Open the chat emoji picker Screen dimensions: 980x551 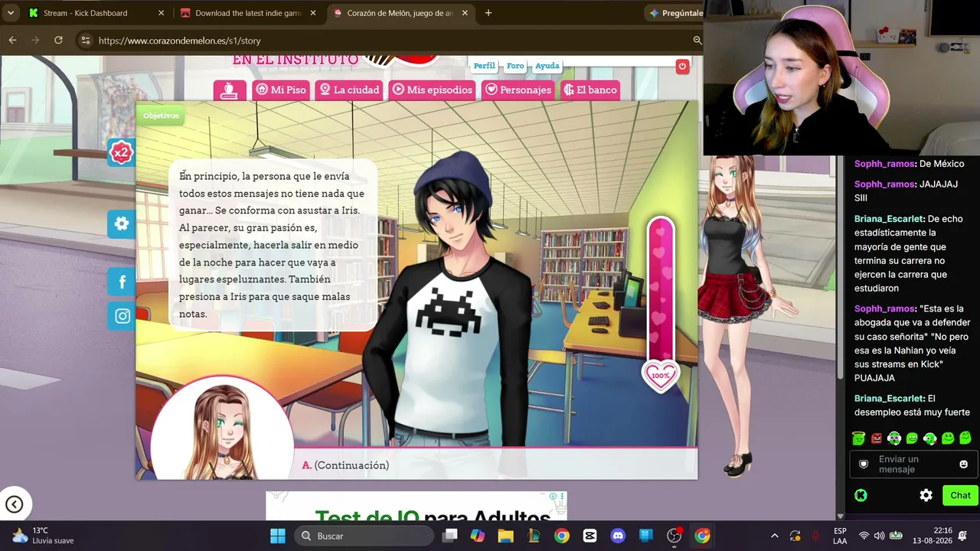click(x=963, y=464)
